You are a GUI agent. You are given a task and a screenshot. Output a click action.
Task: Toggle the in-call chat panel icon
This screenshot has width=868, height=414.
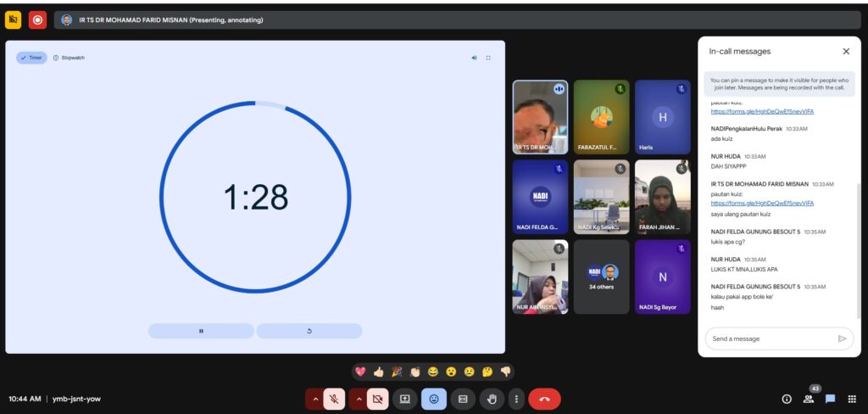point(831,399)
